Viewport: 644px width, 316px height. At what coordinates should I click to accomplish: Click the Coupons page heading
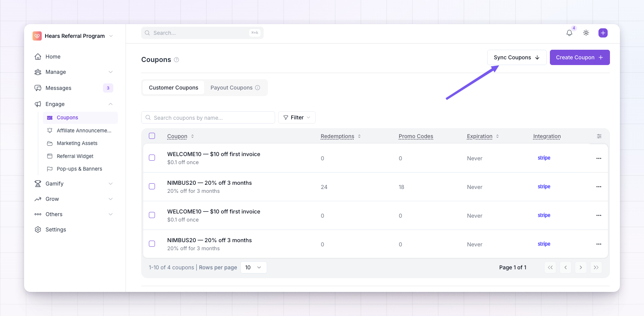click(x=156, y=60)
